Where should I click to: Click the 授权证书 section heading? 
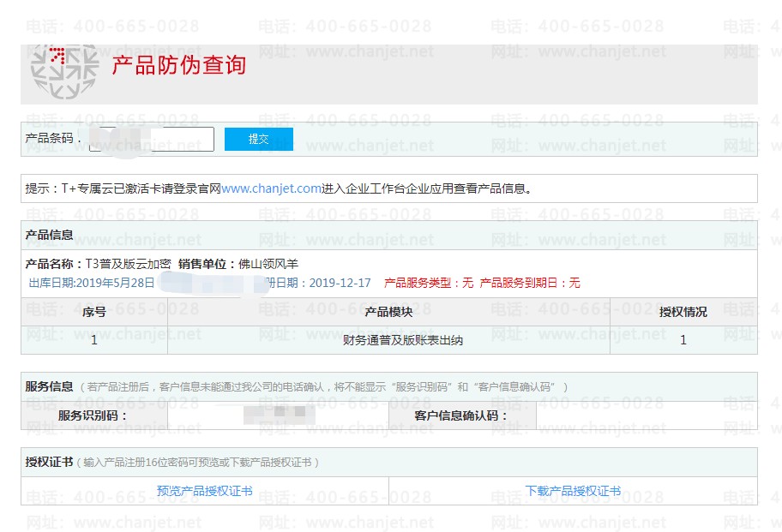click(x=50, y=462)
